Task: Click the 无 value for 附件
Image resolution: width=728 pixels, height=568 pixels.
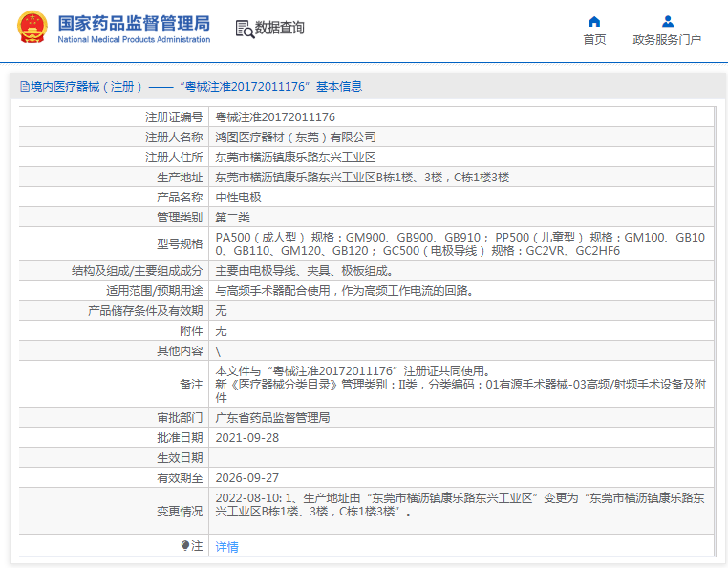Action: (221, 330)
